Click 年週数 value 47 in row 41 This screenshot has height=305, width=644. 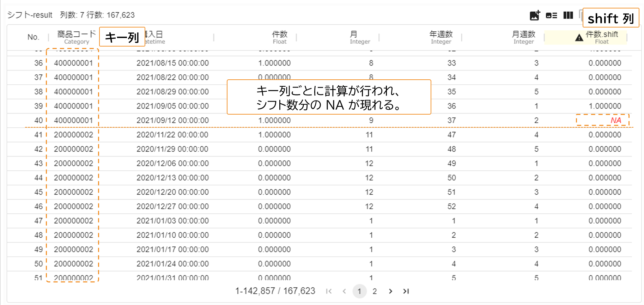click(x=451, y=135)
